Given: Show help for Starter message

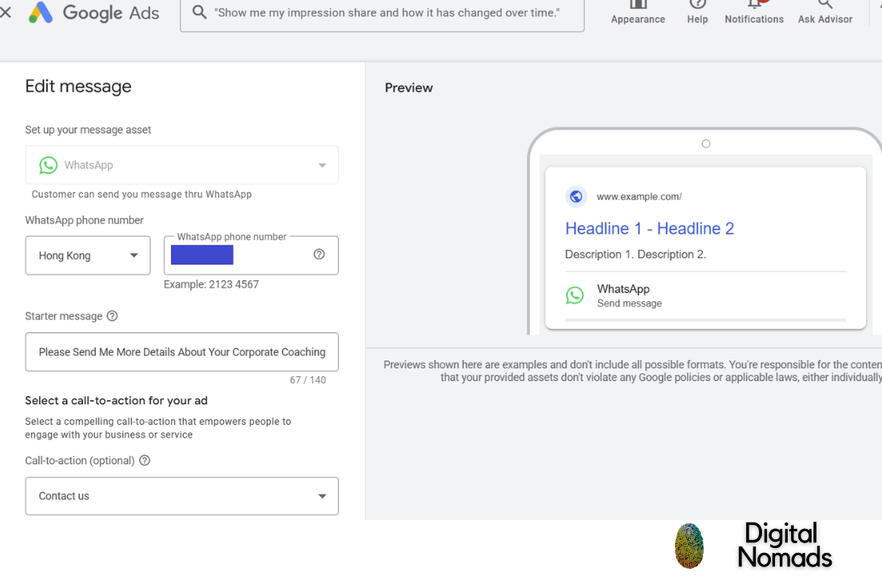Looking at the screenshot, I should (113, 316).
